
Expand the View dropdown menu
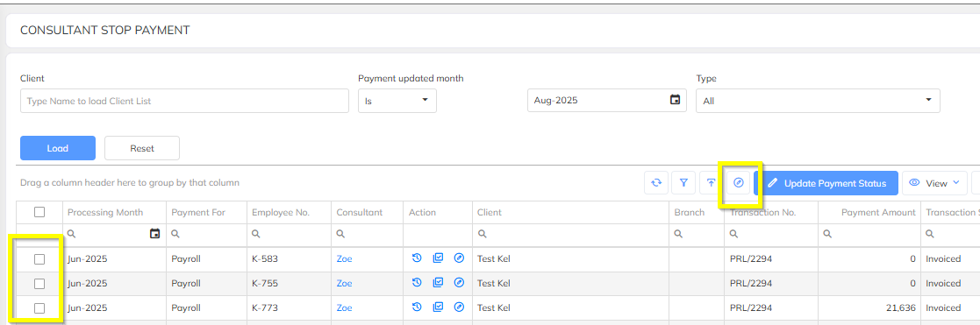pyautogui.click(x=934, y=183)
